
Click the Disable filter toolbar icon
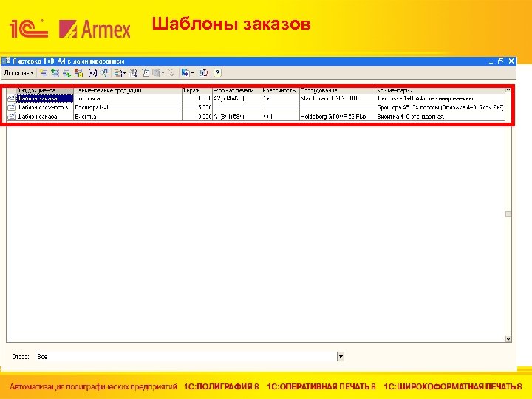pos(171,72)
